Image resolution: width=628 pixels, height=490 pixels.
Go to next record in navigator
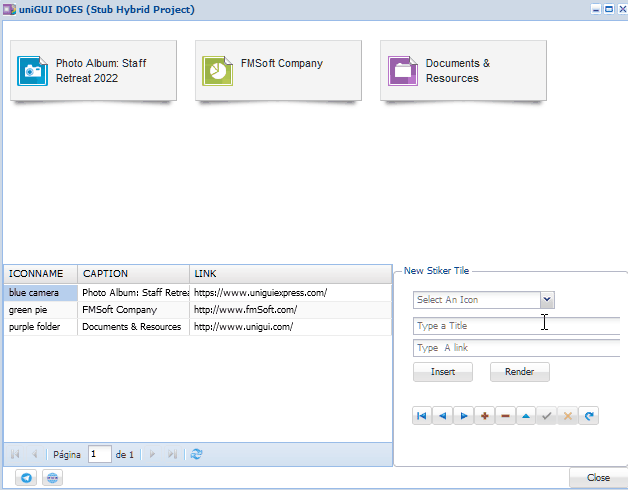click(x=463, y=416)
